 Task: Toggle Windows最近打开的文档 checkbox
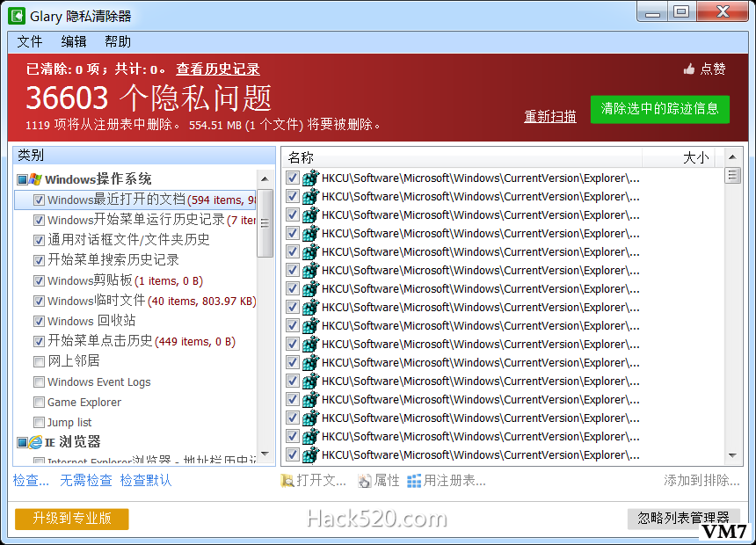coord(39,200)
